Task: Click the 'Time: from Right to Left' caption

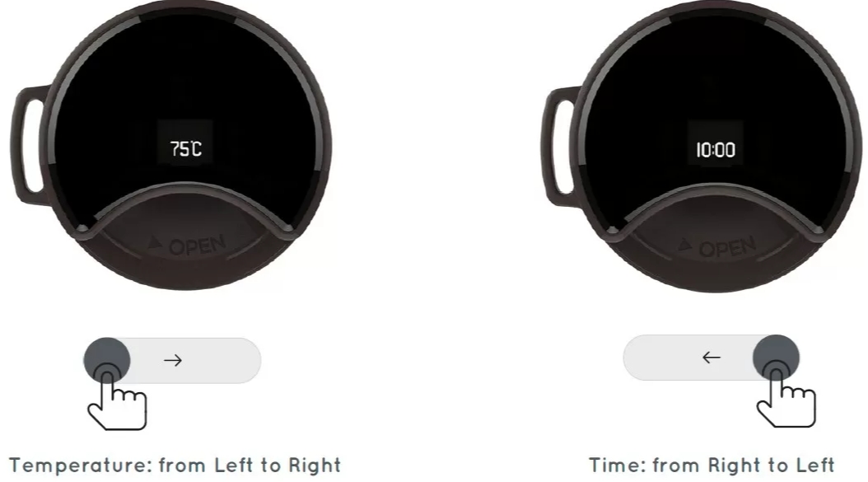Action: coord(712,466)
